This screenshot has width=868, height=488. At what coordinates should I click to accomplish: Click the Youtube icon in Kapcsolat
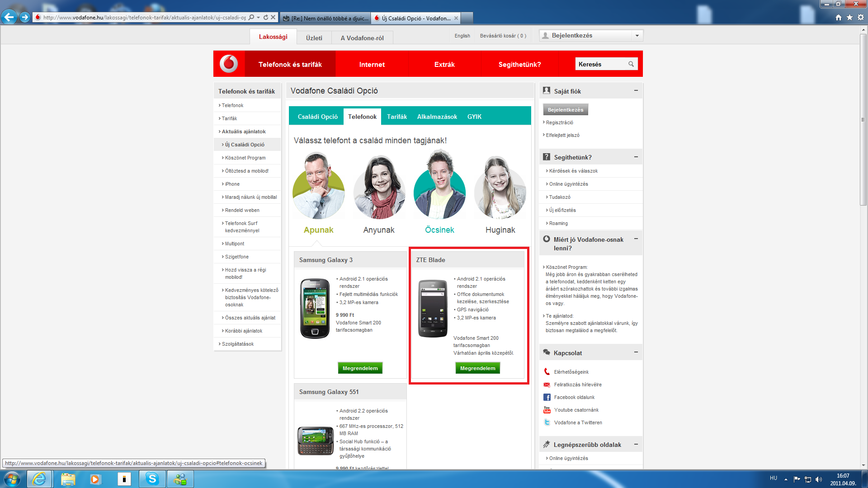point(547,410)
